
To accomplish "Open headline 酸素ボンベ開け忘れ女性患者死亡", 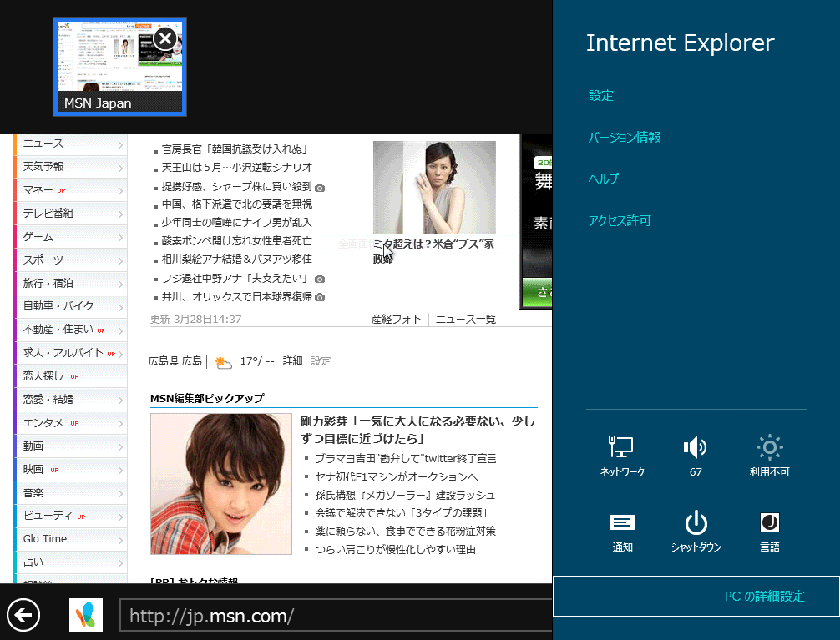I will (x=237, y=241).
